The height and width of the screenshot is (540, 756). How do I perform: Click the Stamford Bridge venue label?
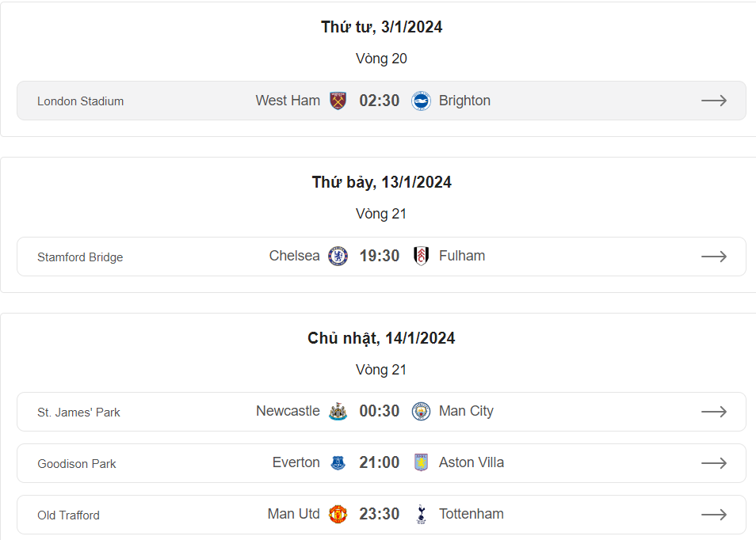pos(80,257)
